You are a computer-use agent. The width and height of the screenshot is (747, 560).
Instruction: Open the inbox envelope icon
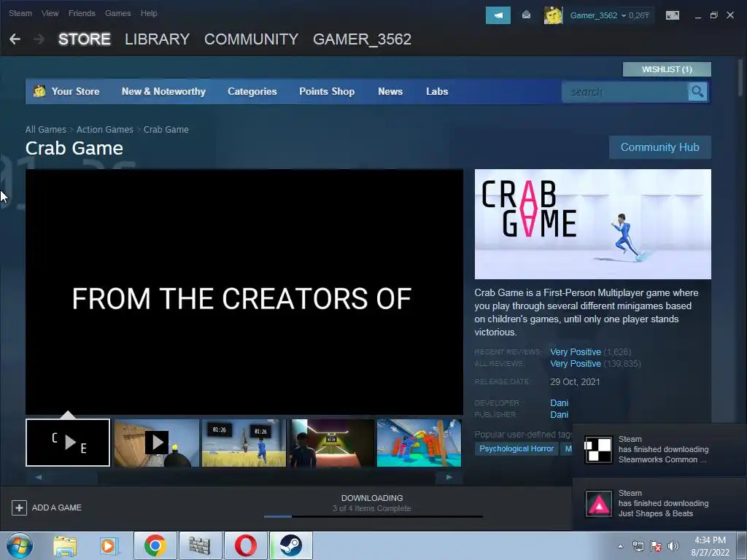(526, 15)
